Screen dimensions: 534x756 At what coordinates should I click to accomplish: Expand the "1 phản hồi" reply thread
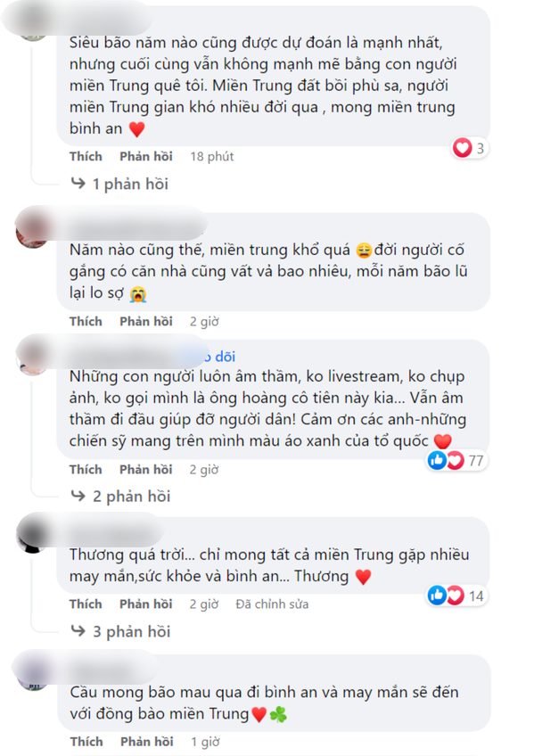tap(130, 184)
